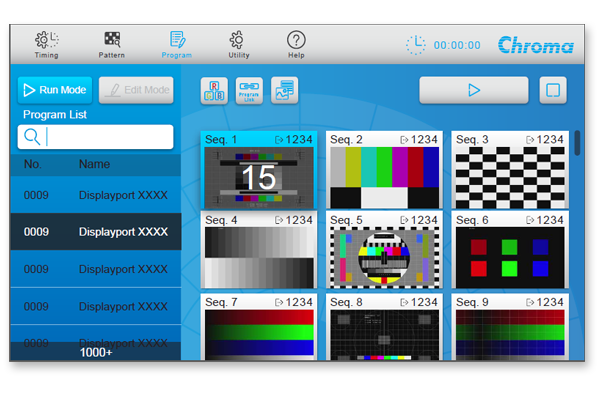Click the output icon on Seq. 2

click(404, 140)
